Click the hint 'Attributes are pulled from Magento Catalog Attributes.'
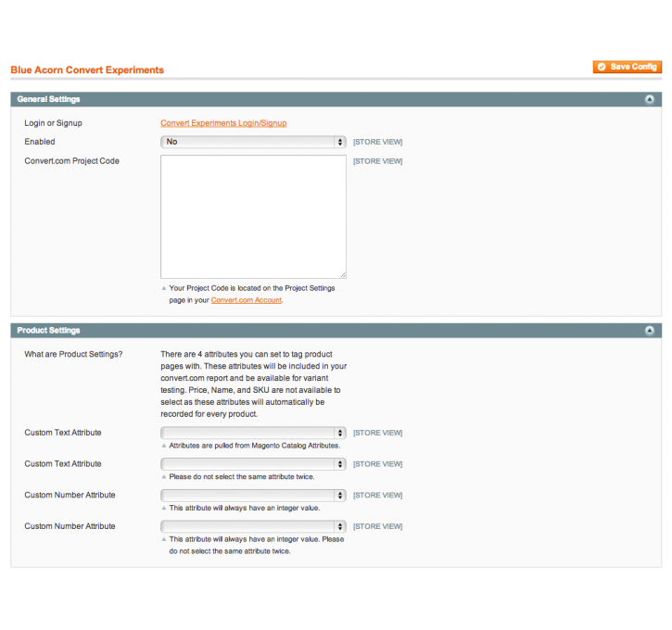The width and height of the screenshot is (672, 630). tap(255, 446)
